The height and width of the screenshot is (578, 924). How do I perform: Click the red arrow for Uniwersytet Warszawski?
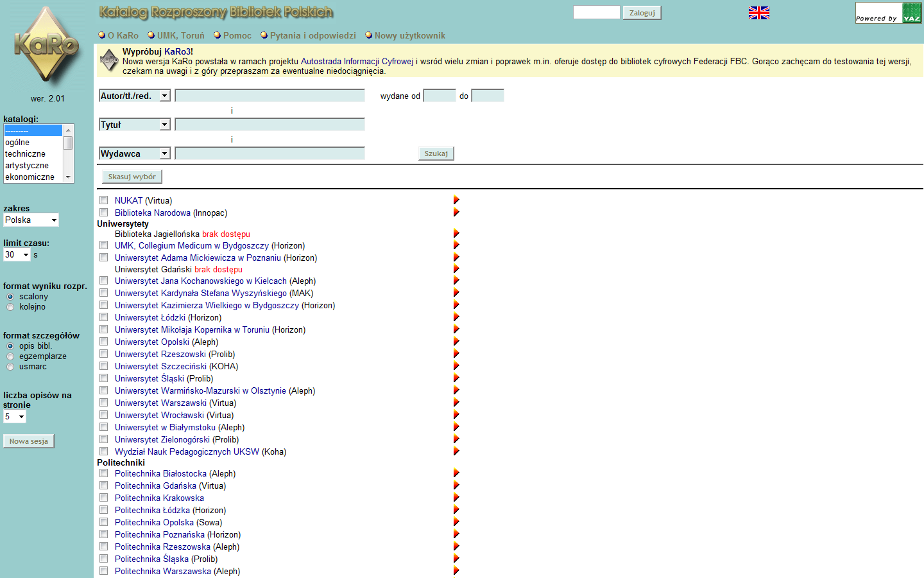456,403
